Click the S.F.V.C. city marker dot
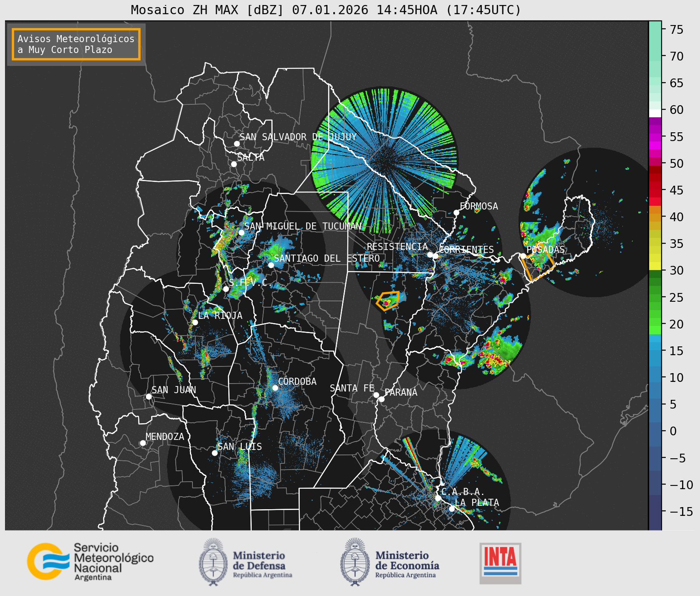700x596 pixels. pos(226,289)
